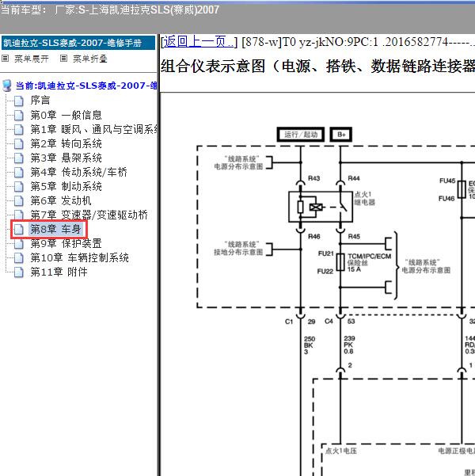This screenshot has width=475, height=476.
Task: Open 第9章 保护装置 chapter
Action: [x=66, y=243]
